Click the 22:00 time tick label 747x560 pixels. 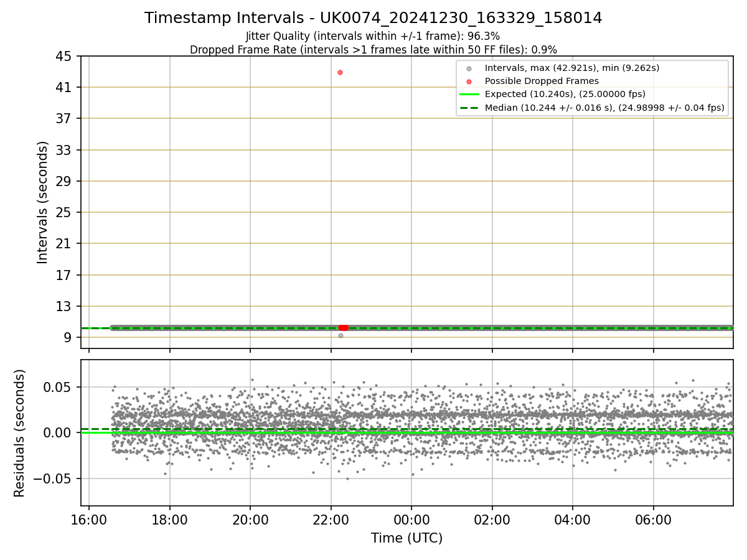(x=331, y=519)
